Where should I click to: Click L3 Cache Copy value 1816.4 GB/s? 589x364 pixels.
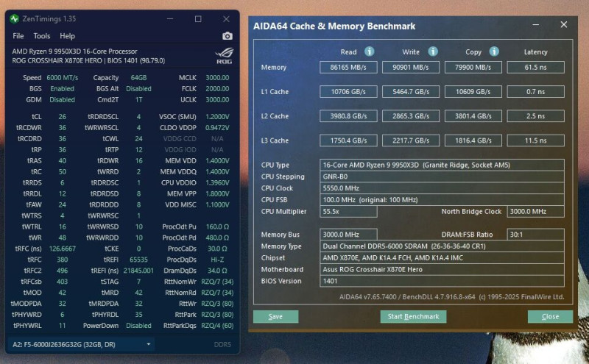pos(473,140)
